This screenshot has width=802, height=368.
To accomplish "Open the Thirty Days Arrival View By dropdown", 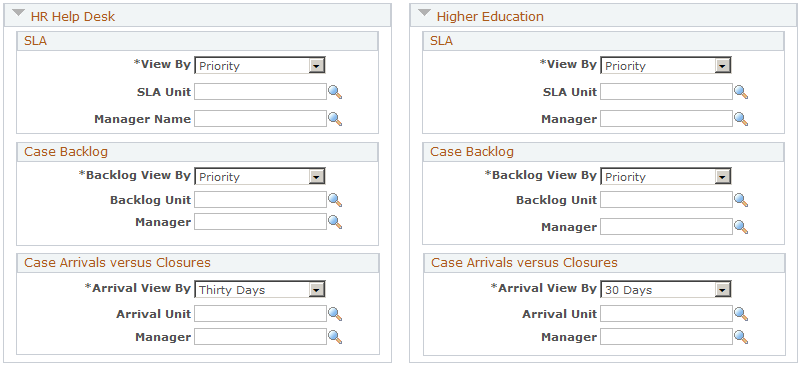I will 260,290.
